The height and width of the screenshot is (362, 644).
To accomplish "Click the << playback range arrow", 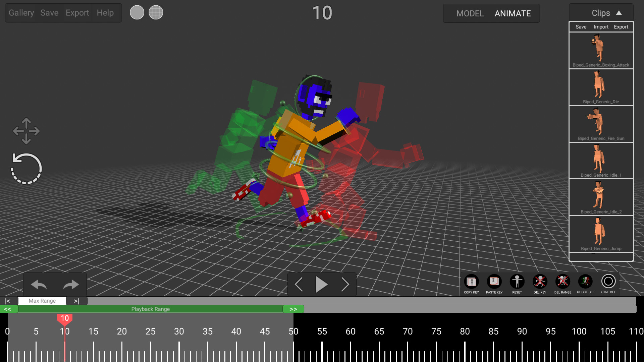I will click(9, 309).
